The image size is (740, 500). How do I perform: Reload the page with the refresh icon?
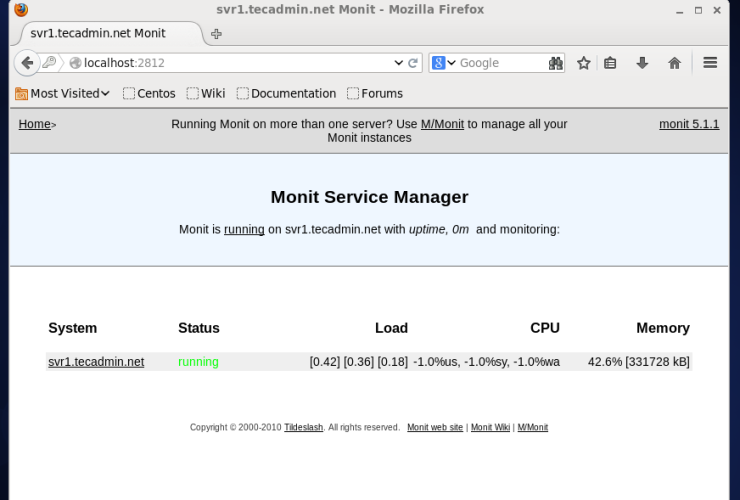(x=413, y=63)
